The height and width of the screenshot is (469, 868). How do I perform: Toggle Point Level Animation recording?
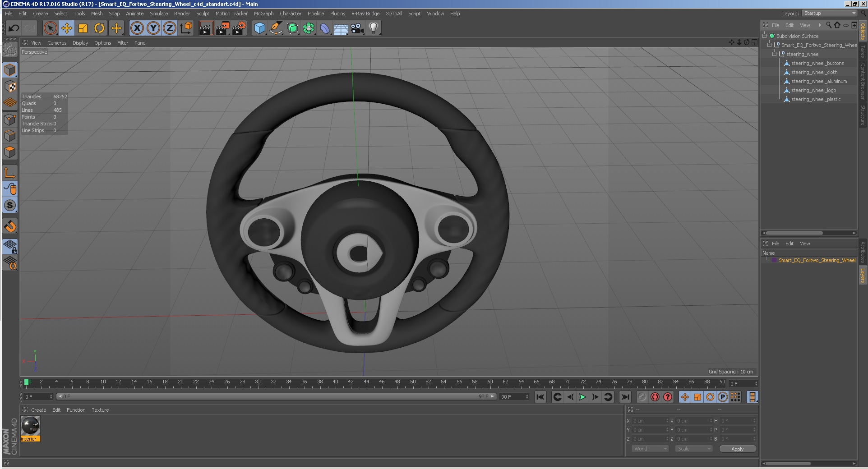[x=735, y=397]
